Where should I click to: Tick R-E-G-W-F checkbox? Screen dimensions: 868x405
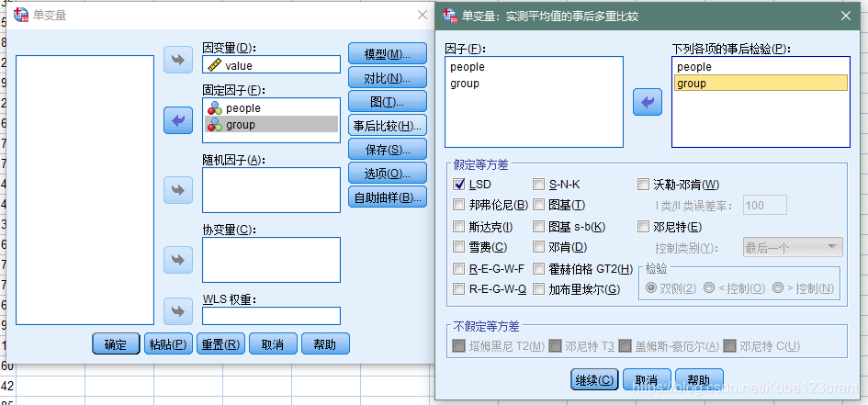[458, 269]
